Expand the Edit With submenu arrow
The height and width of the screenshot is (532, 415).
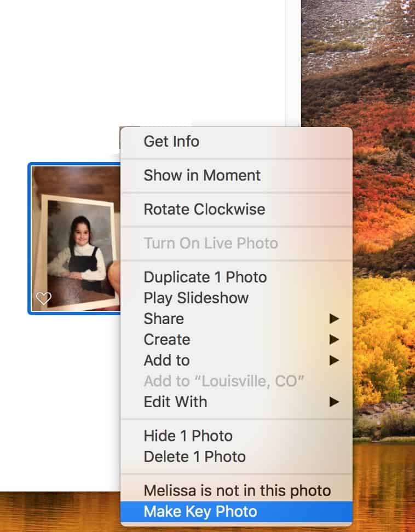coord(334,402)
